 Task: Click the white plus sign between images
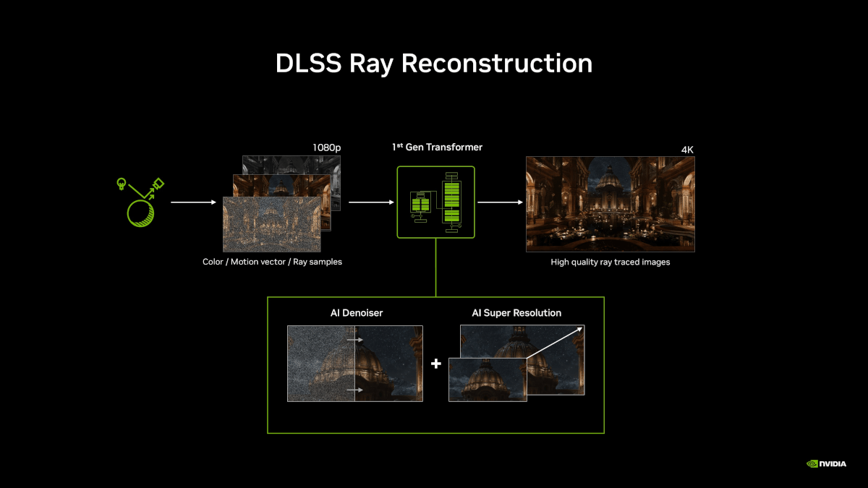[435, 364]
